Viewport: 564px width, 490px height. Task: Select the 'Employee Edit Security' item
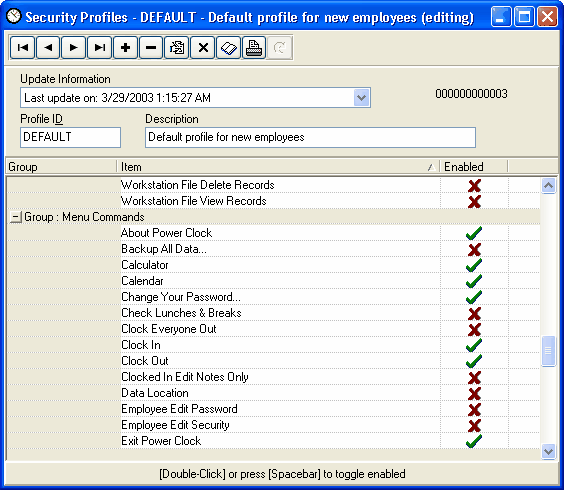click(175, 425)
